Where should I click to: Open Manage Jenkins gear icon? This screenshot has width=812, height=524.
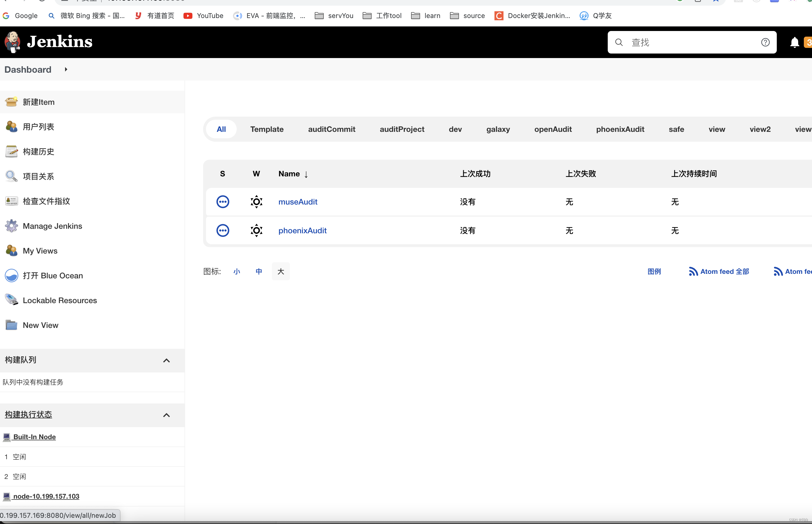tap(11, 226)
